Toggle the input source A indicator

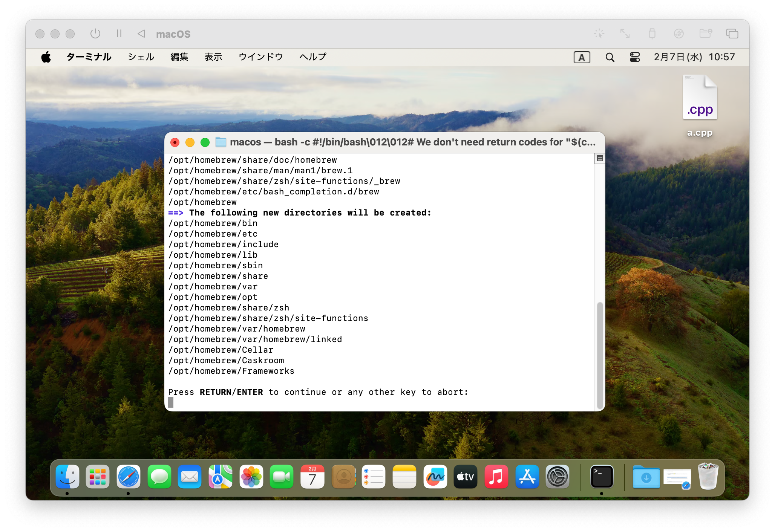(582, 57)
